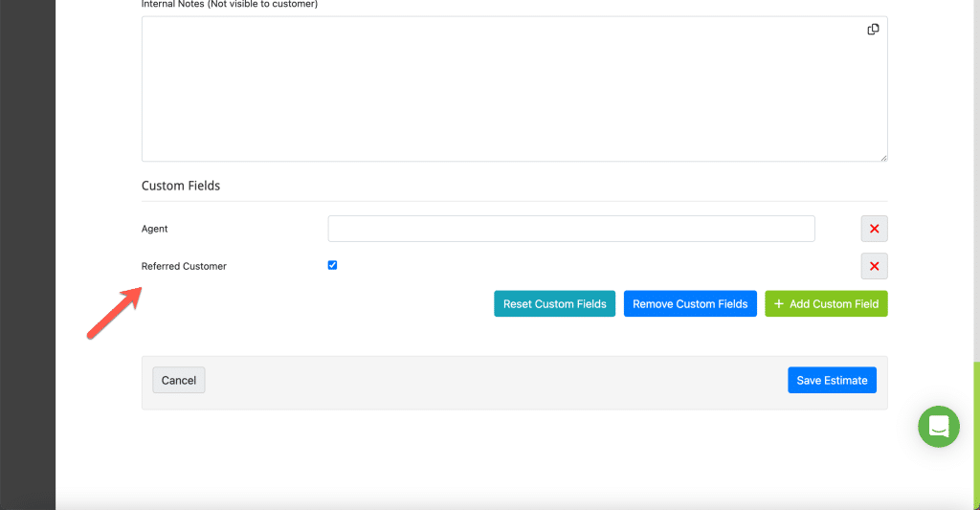The image size is (980, 510).
Task: Delete the Referred Customer custom field
Action: pyautogui.click(x=875, y=266)
